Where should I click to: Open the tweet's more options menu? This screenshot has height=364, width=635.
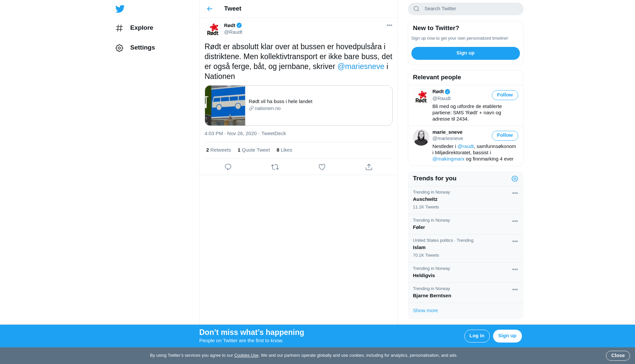tap(389, 25)
